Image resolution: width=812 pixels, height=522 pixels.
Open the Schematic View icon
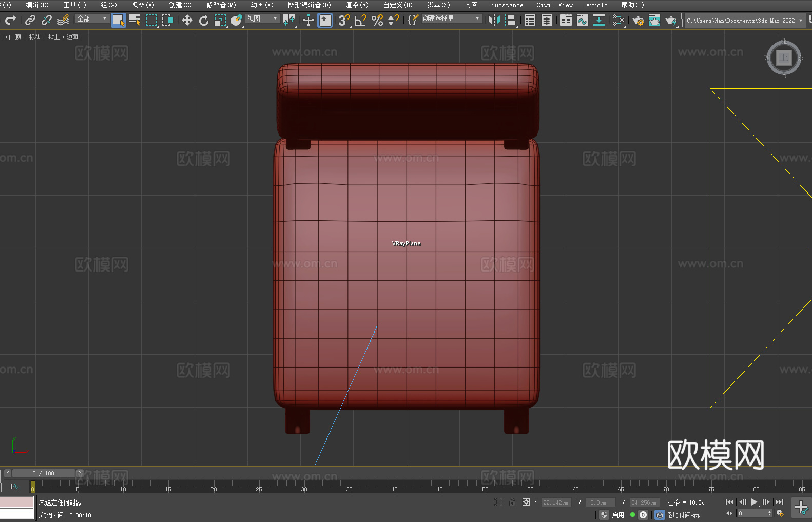[618, 20]
